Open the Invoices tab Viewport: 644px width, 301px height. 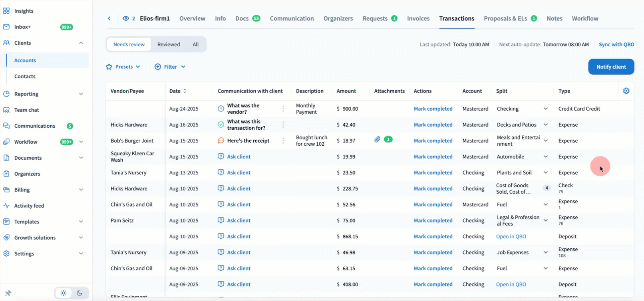(418, 18)
